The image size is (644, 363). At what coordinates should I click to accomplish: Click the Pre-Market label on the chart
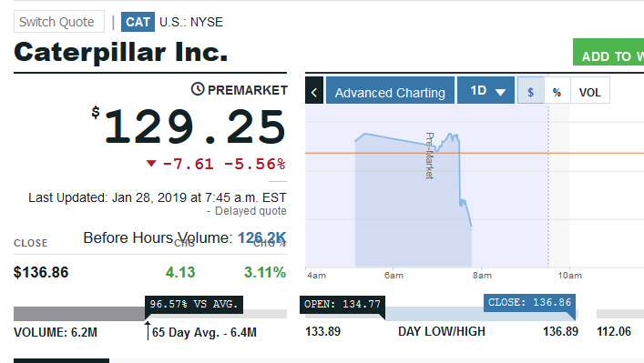coord(430,156)
